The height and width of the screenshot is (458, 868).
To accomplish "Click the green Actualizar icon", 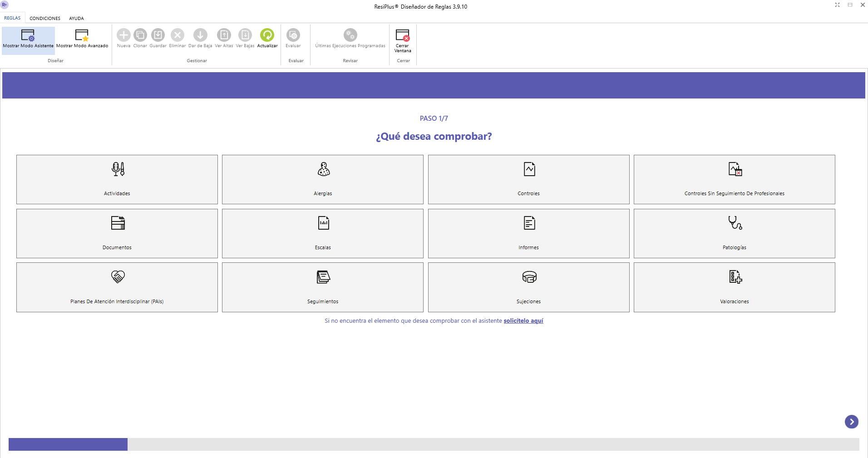I will (267, 35).
